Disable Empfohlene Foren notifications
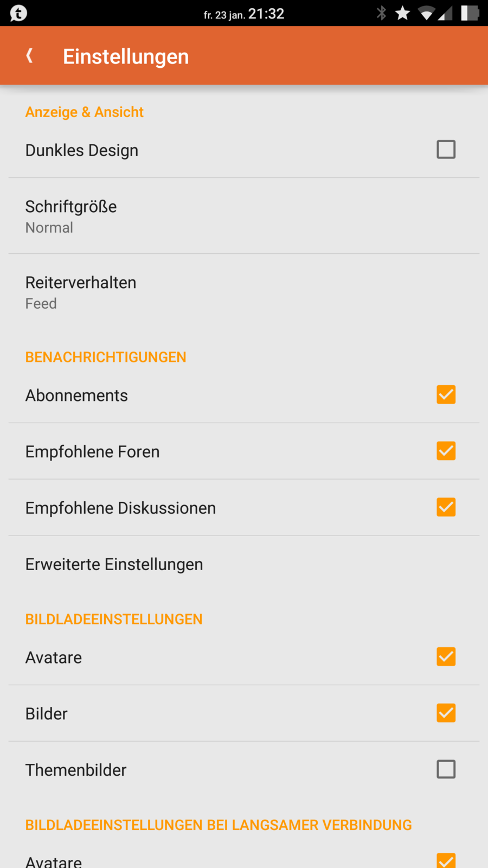 click(446, 451)
